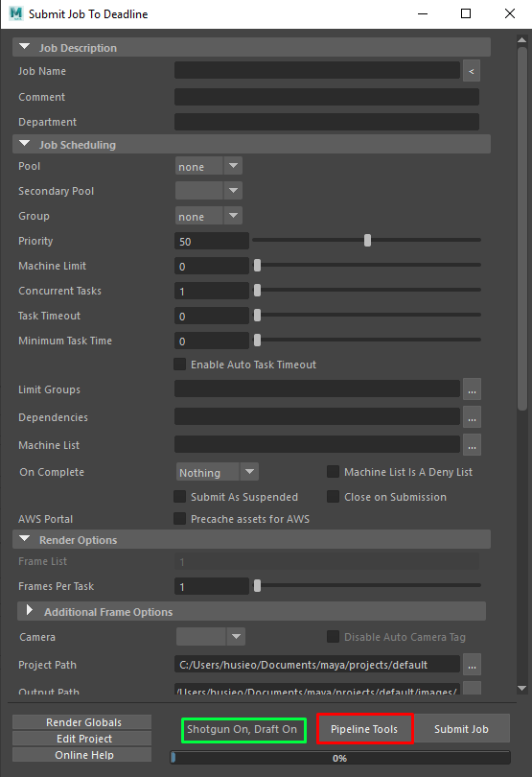Click the Project Path text field
This screenshot has width=532, height=777.
(x=317, y=665)
